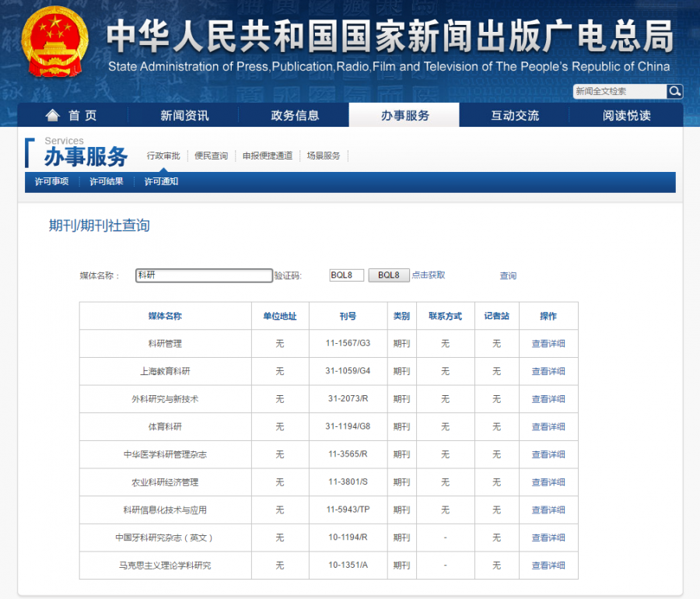View details for 中国牙科研究杂志（英文）
The image size is (700, 599).
548,538
